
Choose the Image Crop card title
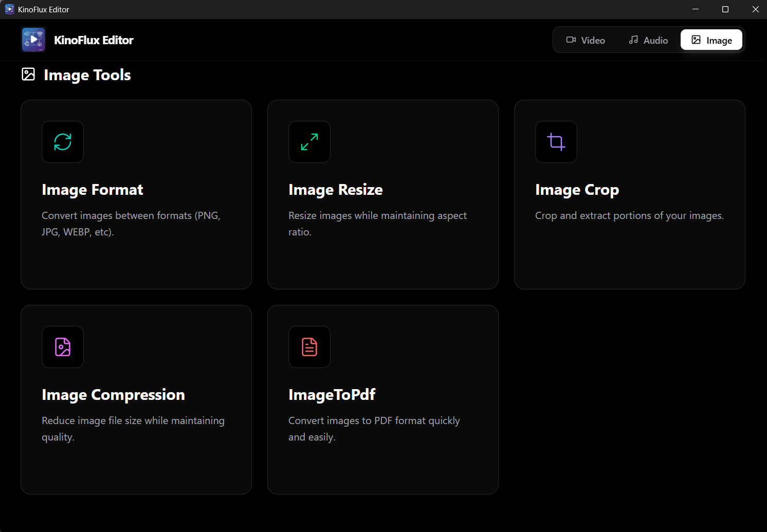pos(577,190)
